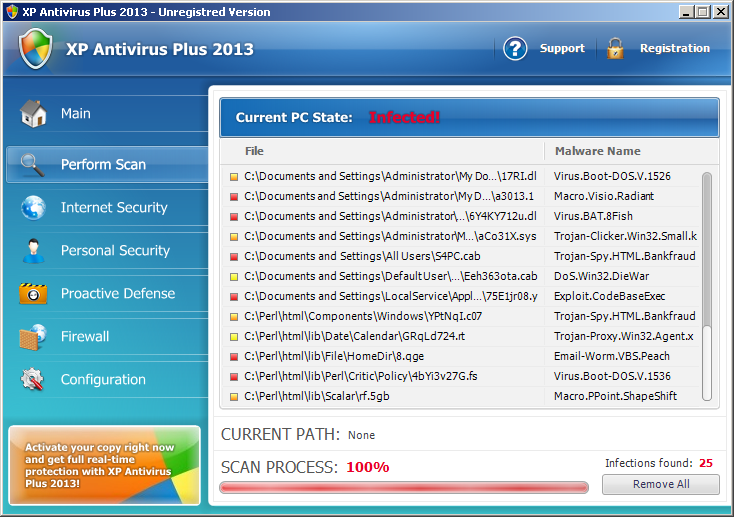Sort results by Malware Name column header
734x517 pixels.
tap(597, 151)
